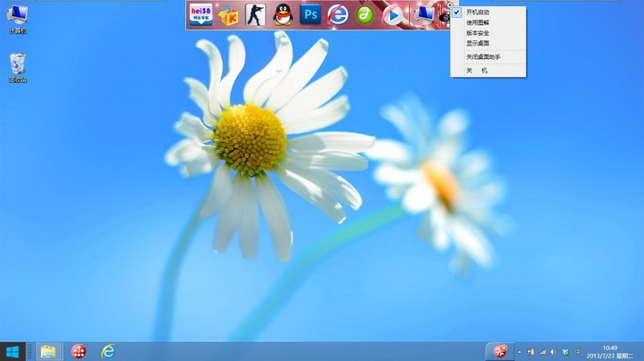Launch Photoshop from the top dock

[310, 15]
